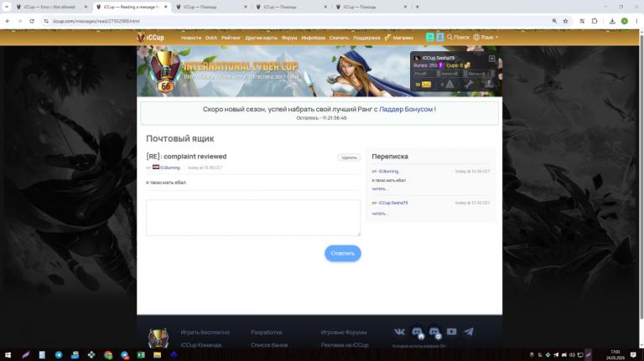Image resolution: width=644 pixels, height=361 pixels.
Task: Open the Форум menu item
Action: click(x=289, y=38)
